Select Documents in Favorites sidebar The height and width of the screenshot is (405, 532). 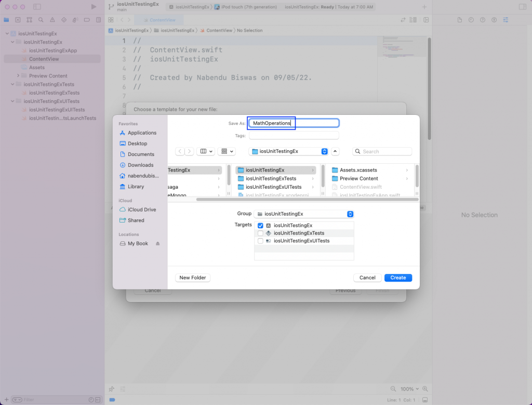point(137,154)
